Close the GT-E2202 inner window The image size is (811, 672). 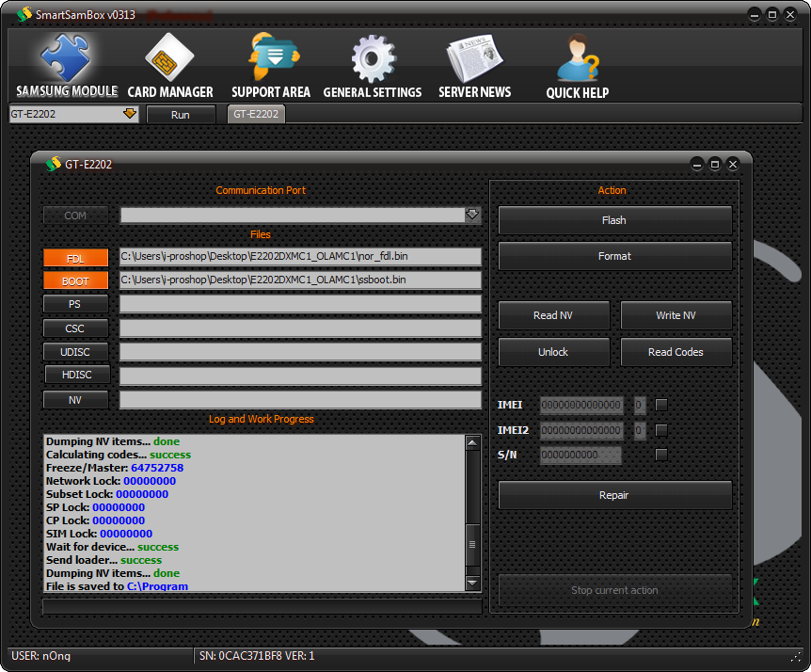click(732, 165)
